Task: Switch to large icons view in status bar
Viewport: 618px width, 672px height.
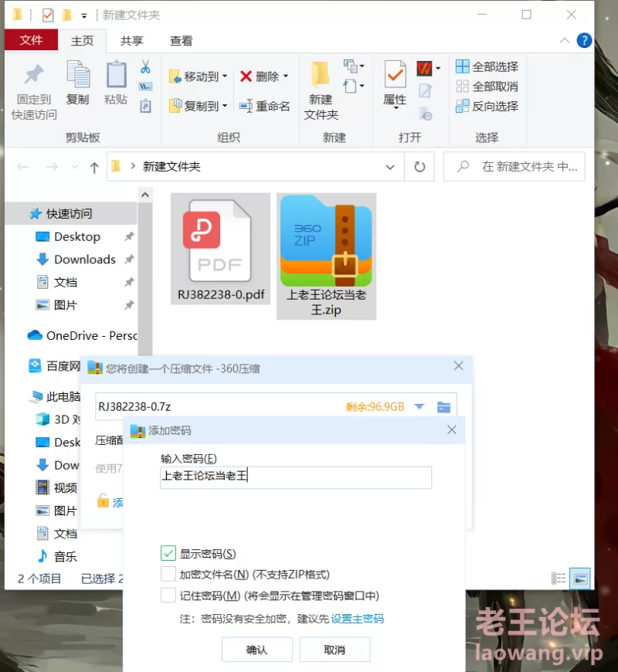Action: [580, 579]
